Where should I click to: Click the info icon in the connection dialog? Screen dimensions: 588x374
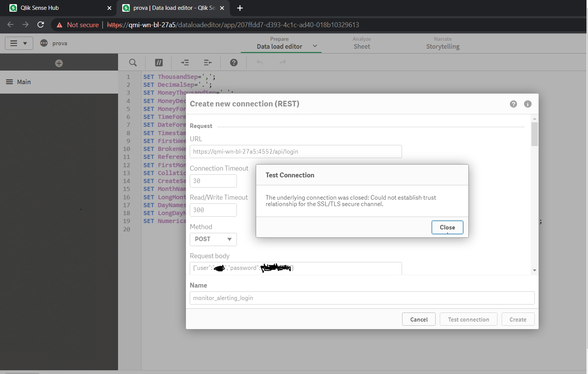[x=528, y=104]
